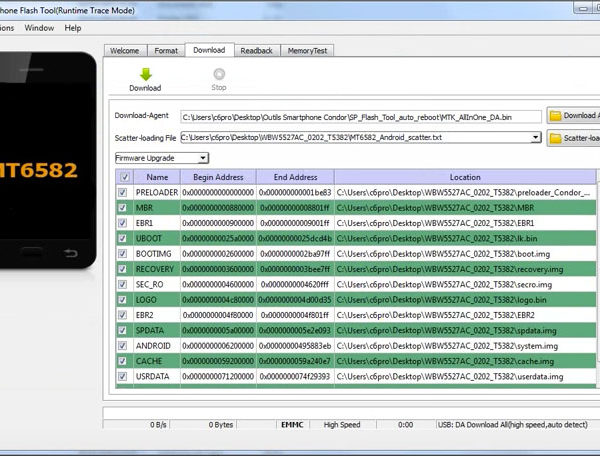The image size is (600, 456).
Task: Click the EMMC status bar entry
Action: [x=292, y=425]
